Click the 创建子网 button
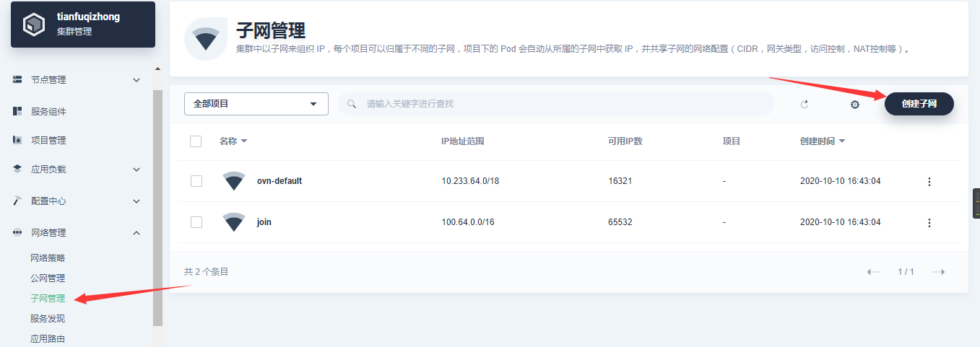Viewport: 980px width, 347px height. 919,104
